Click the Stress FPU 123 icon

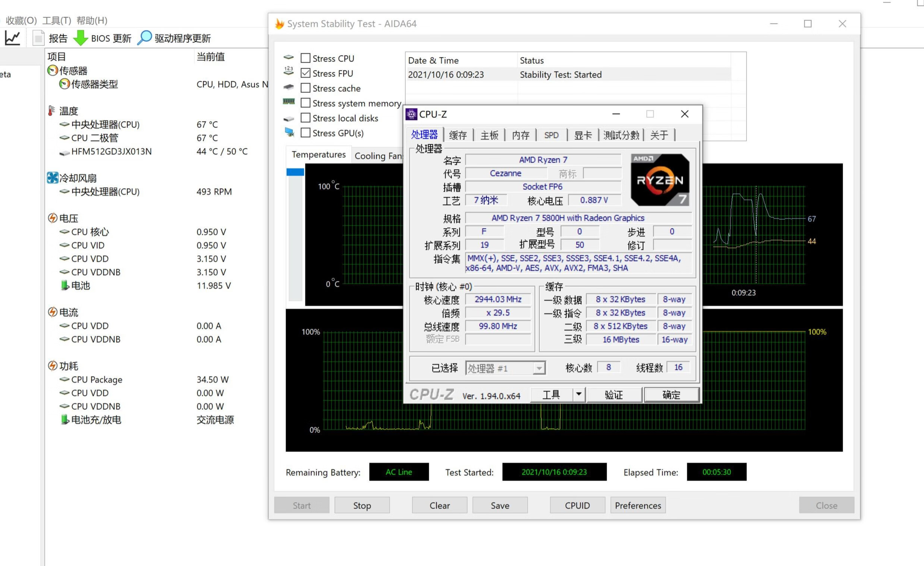point(288,71)
